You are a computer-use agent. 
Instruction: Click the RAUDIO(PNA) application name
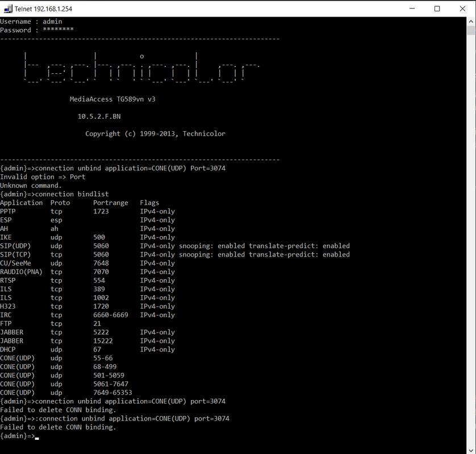pyautogui.click(x=21, y=272)
